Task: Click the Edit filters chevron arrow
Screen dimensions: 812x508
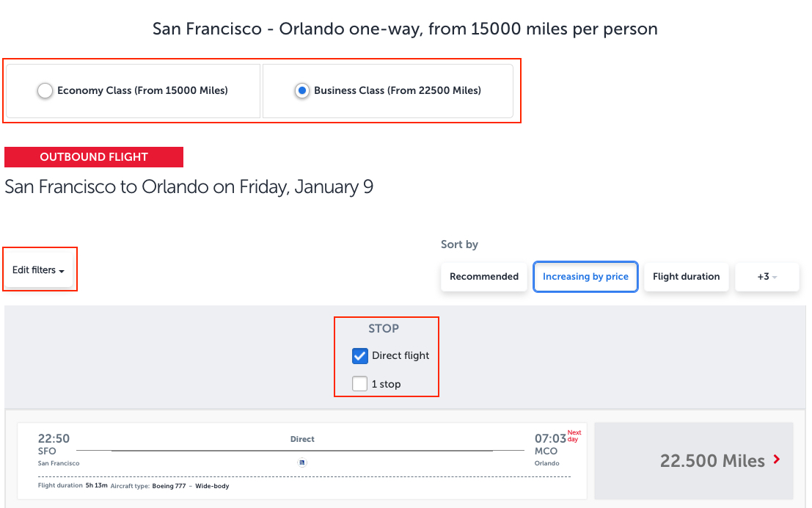Action: [x=60, y=270]
